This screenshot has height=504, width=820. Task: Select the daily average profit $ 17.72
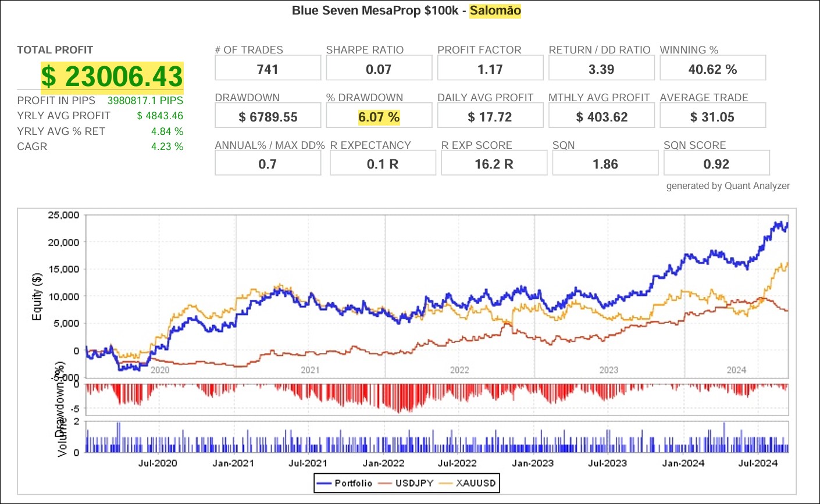(490, 117)
